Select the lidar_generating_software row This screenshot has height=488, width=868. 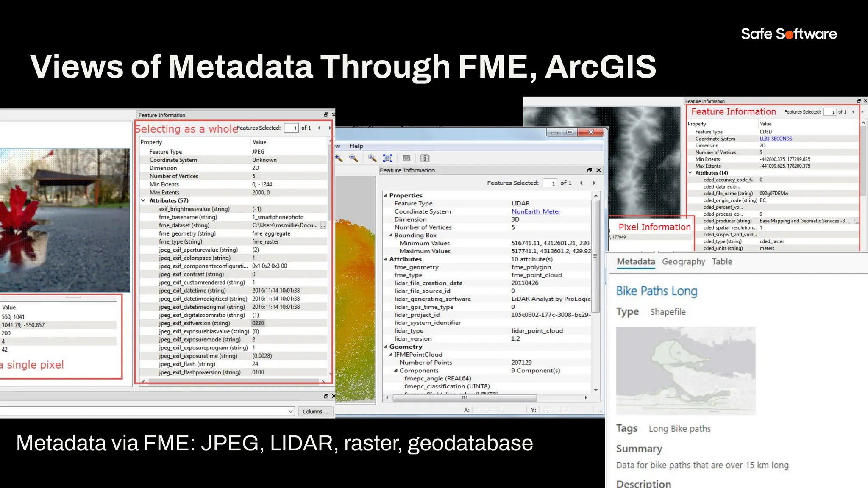[487, 299]
